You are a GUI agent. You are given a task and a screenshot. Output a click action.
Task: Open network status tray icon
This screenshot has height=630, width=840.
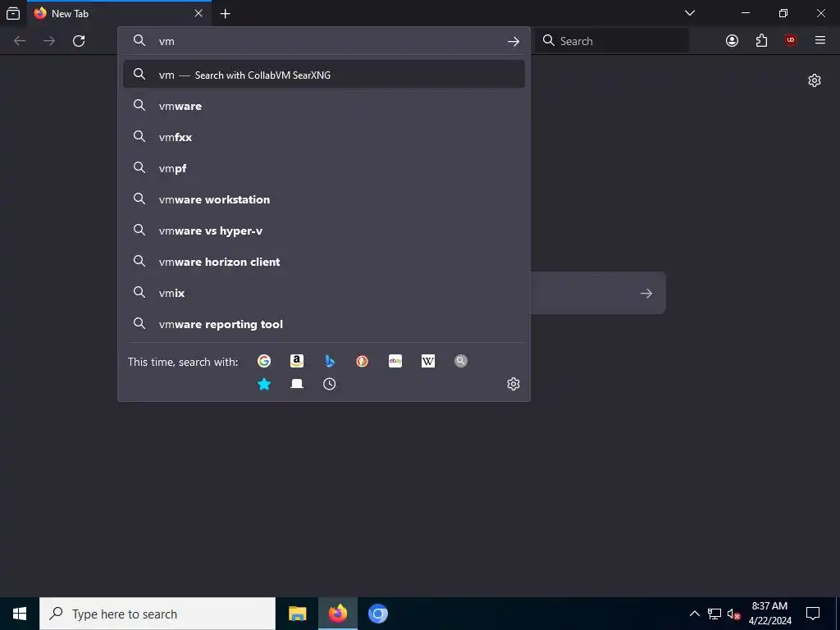pyautogui.click(x=714, y=614)
